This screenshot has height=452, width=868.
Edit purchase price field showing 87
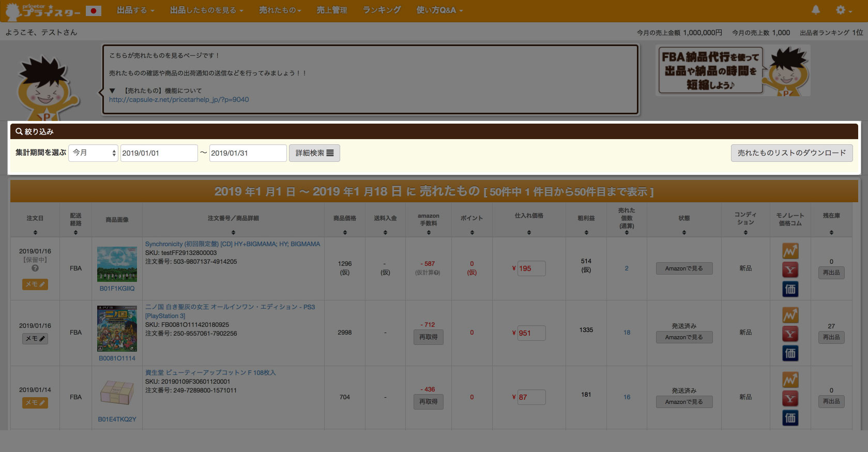coord(531,397)
